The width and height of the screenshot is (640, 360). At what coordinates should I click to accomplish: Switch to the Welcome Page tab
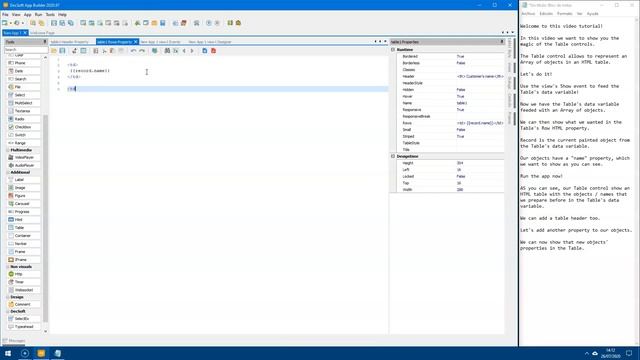point(42,33)
